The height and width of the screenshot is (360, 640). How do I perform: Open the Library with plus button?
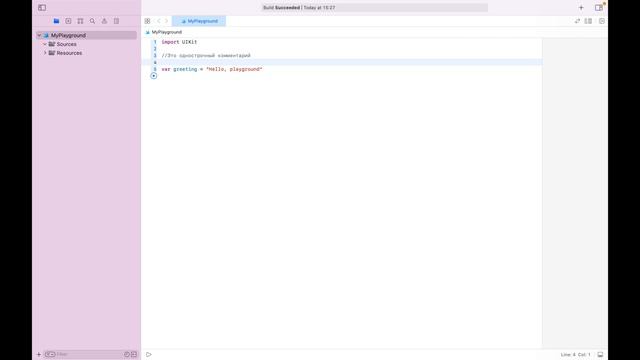(581, 8)
